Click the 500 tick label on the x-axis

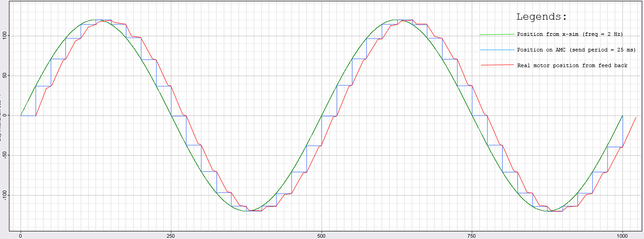pyautogui.click(x=321, y=235)
